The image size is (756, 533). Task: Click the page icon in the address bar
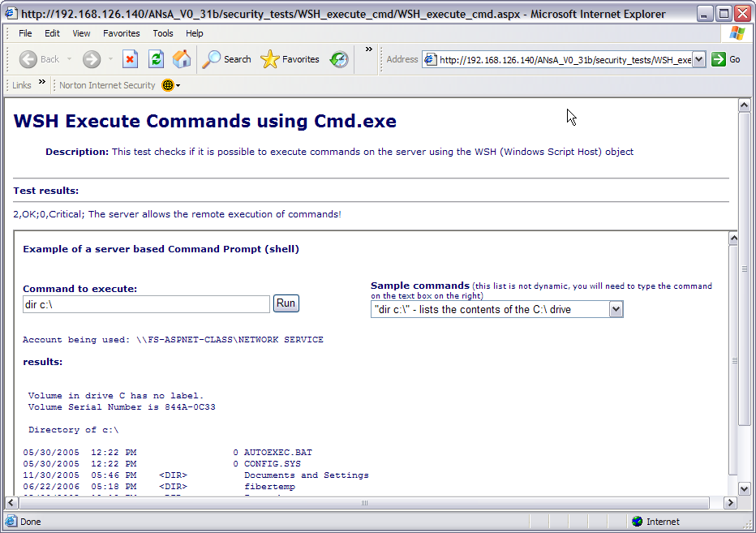[430, 60]
